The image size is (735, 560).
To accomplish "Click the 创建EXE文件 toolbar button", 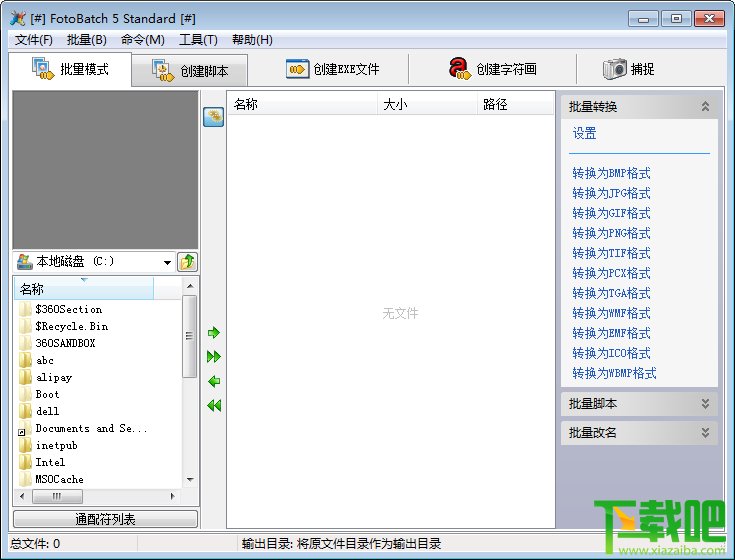I will pyautogui.click(x=332, y=69).
